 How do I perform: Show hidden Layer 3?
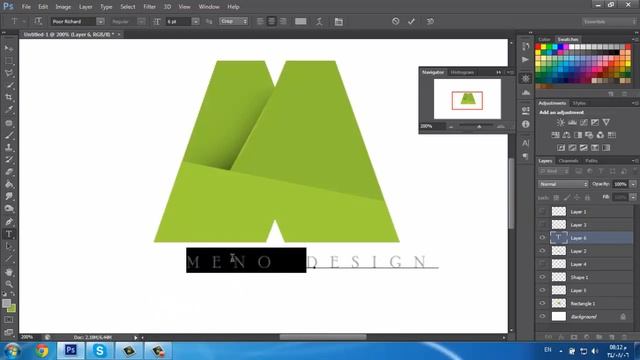coord(542,224)
